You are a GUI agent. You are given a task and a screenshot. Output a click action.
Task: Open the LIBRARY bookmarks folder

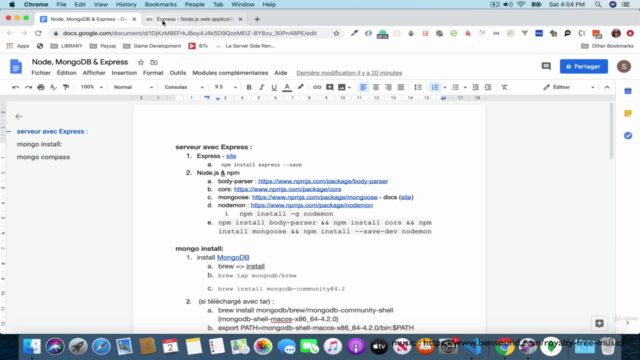(67, 46)
